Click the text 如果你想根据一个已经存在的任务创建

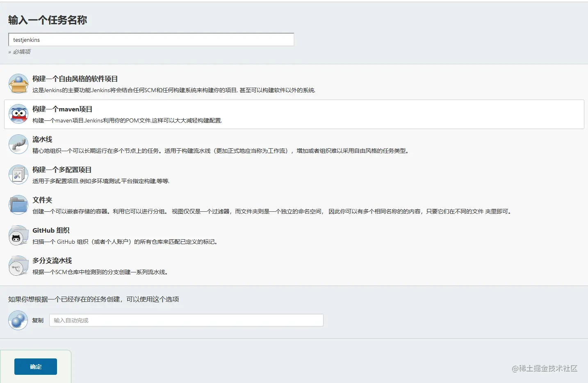[x=93, y=299]
